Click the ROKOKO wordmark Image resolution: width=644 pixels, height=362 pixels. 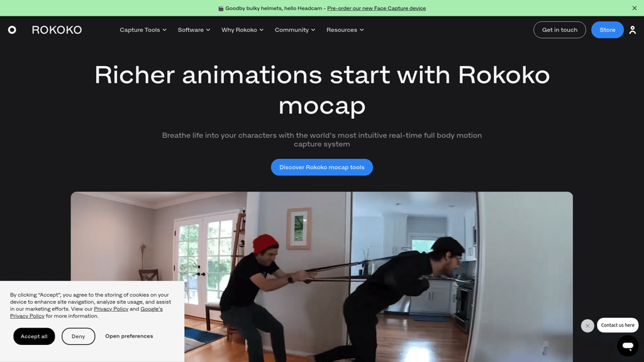click(x=57, y=30)
